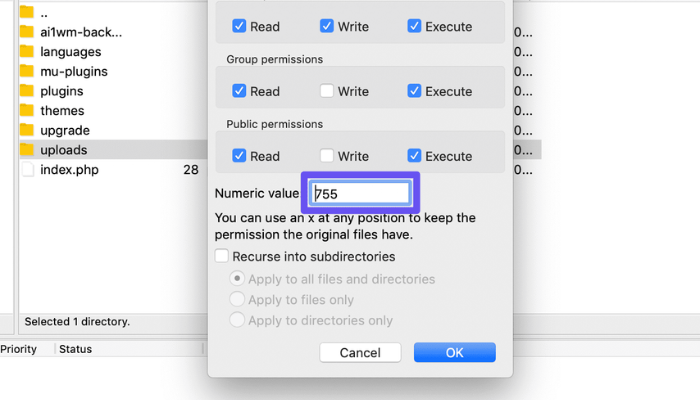The width and height of the screenshot is (700, 400).
Task: Click the languages folder icon
Action: click(x=27, y=52)
